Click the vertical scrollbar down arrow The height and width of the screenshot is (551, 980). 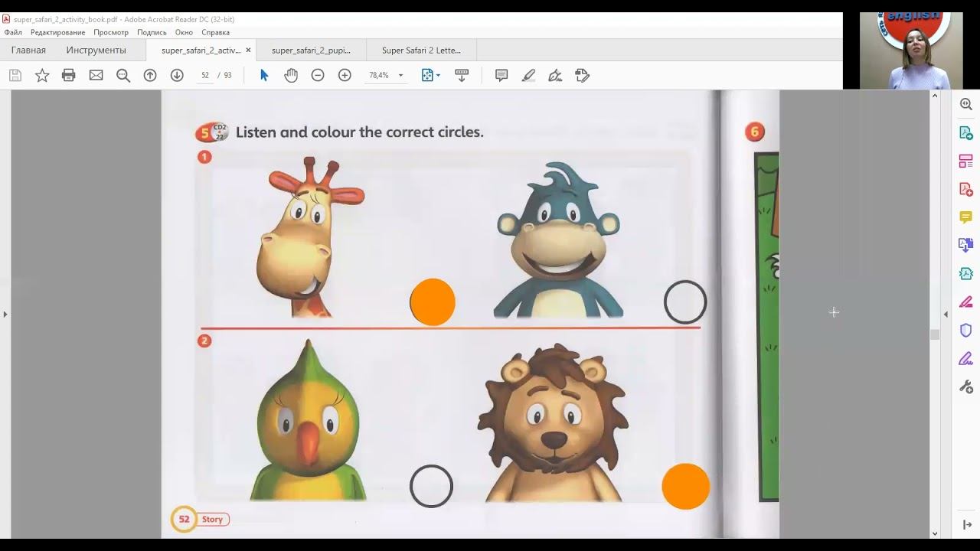pos(935,533)
